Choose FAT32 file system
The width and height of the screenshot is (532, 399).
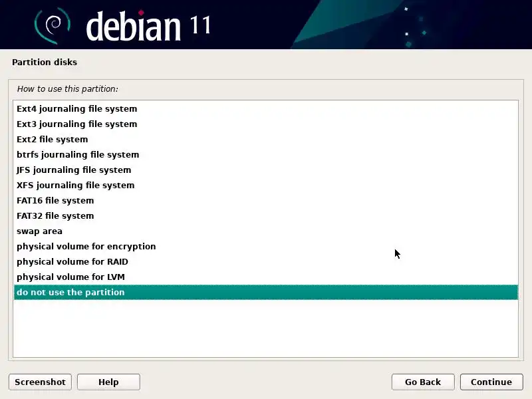pyautogui.click(x=265, y=215)
